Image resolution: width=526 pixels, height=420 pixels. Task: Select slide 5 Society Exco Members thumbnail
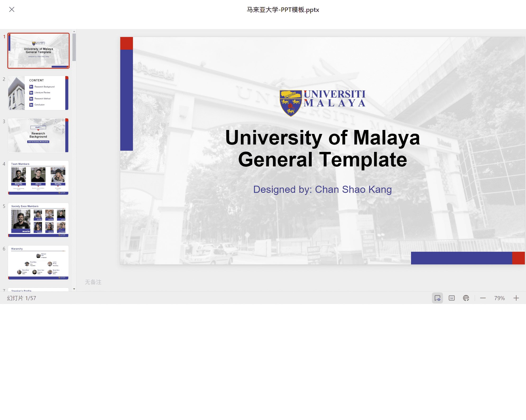[38, 220]
